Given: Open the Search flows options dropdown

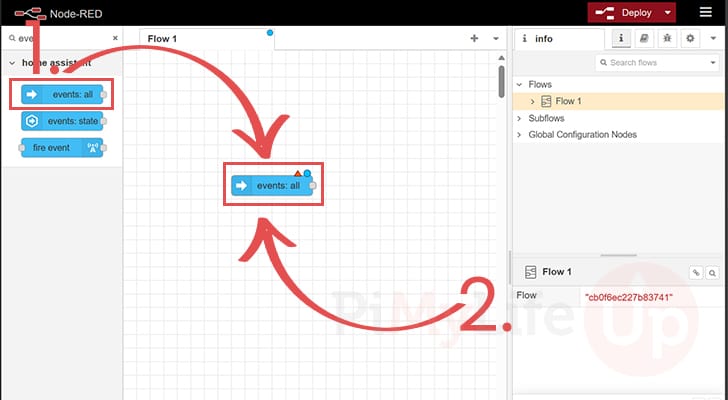Looking at the screenshot, I should click(x=713, y=63).
